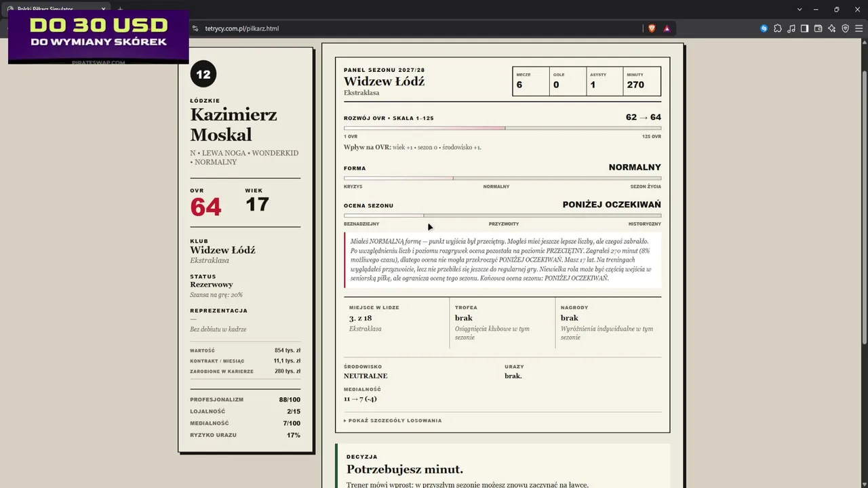Click the status 'Rezerwowy'
Viewport: 868px width, 488px height.
click(212, 285)
